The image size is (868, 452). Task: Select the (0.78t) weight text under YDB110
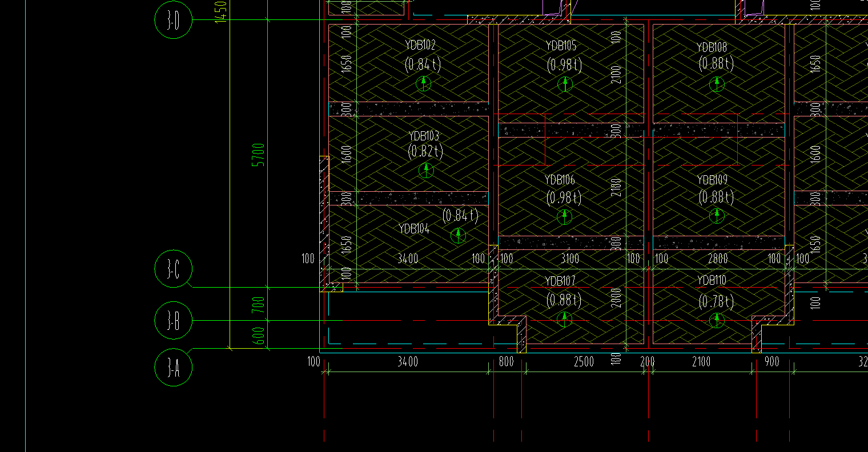click(x=717, y=301)
